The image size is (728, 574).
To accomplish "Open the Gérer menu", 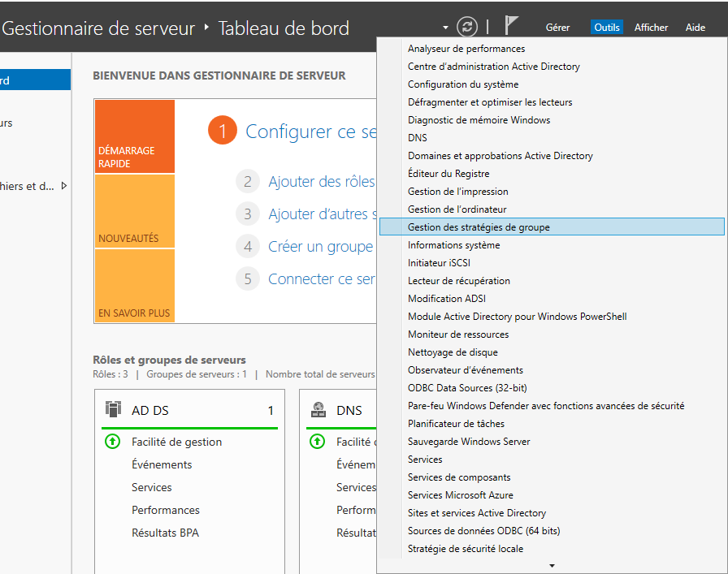I will (557, 28).
